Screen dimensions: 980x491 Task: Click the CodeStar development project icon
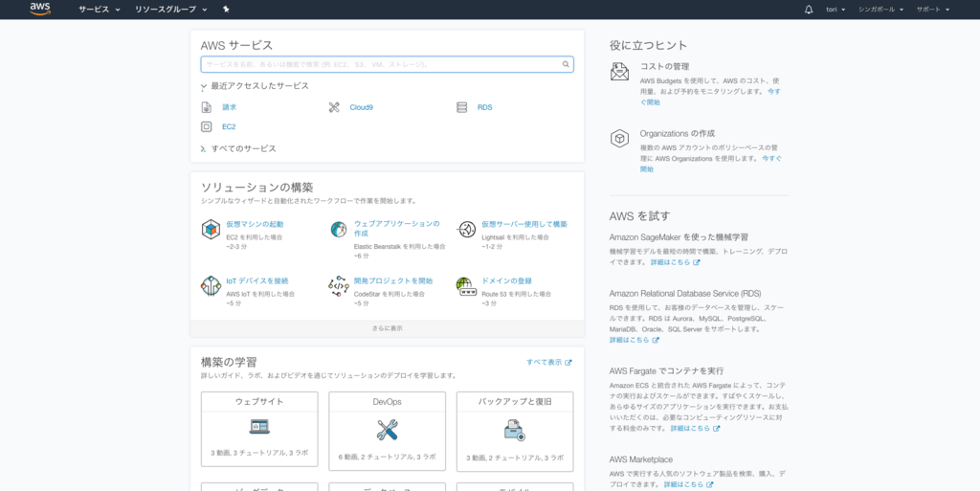[x=338, y=286]
